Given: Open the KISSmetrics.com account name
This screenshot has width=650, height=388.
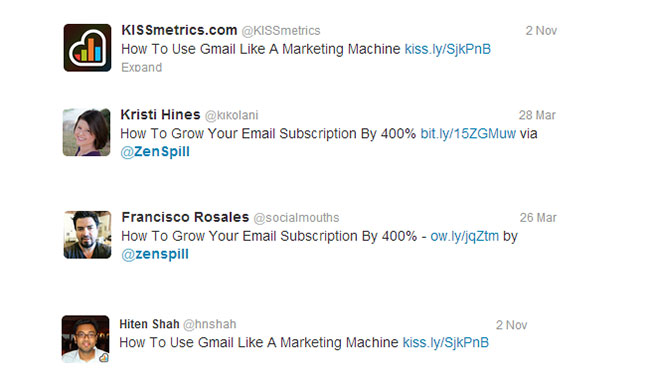Looking at the screenshot, I should (x=179, y=30).
